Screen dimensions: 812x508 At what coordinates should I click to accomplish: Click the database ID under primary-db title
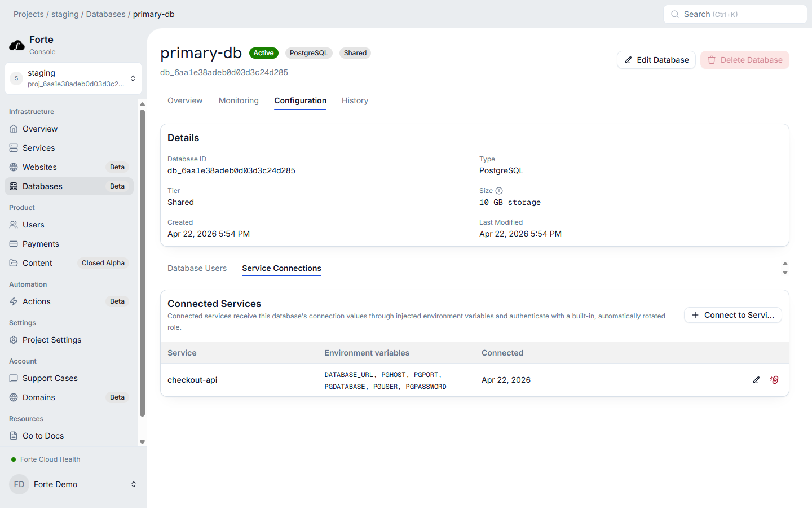[224, 72]
